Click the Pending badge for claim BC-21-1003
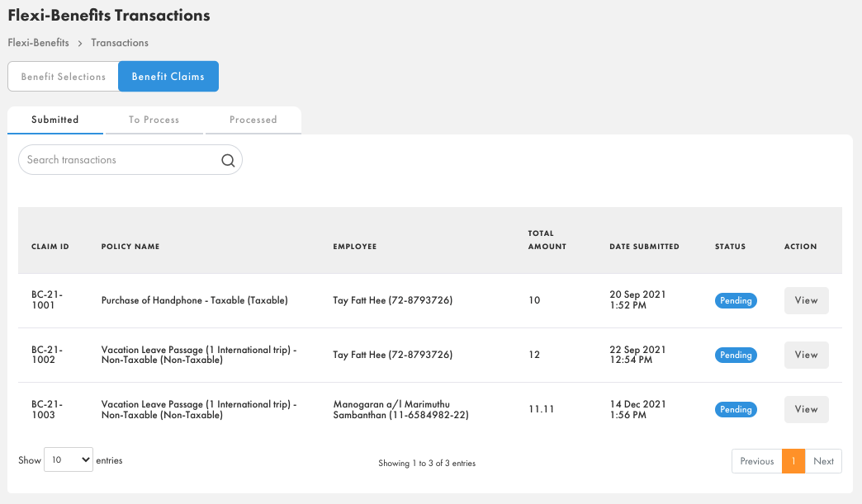The image size is (862, 504). pyautogui.click(x=736, y=409)
